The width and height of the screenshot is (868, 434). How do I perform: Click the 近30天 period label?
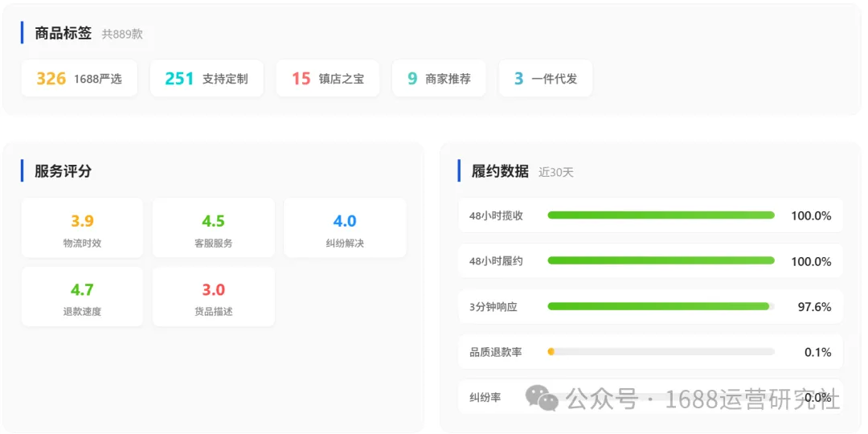pyautogui.click(x=556, y=172)
